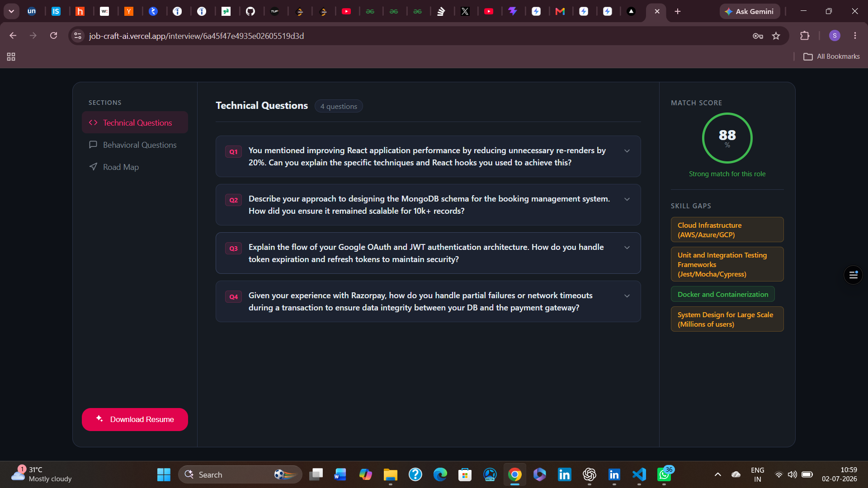Open Visual Studio Code from the taskbar
Image resolution: width=868 pixels, height=488 pixels.
click(x=639, y=474)
